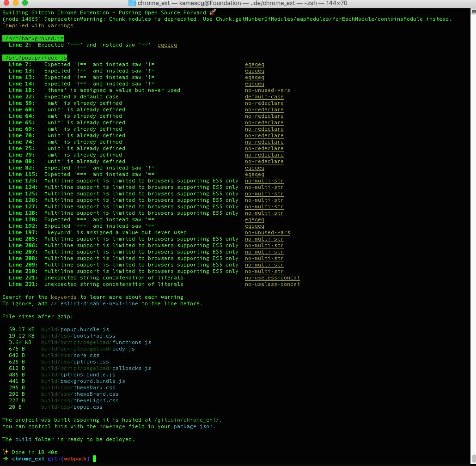Open no-multi-str link on Line 207
This screenshot has height=466, width=476.
click(x=264, y=252)
